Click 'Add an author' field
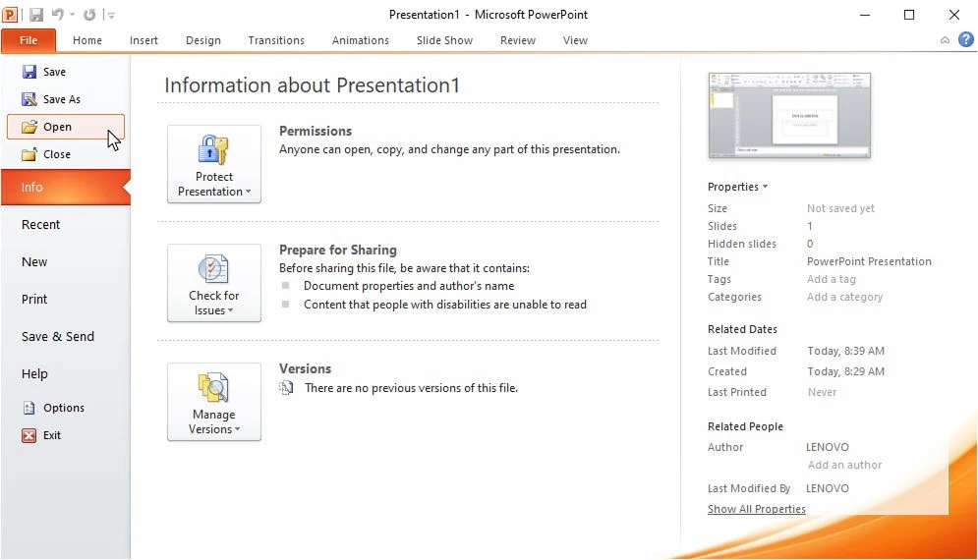The width and height of the screenshot is (978, 560). (844, 465)
